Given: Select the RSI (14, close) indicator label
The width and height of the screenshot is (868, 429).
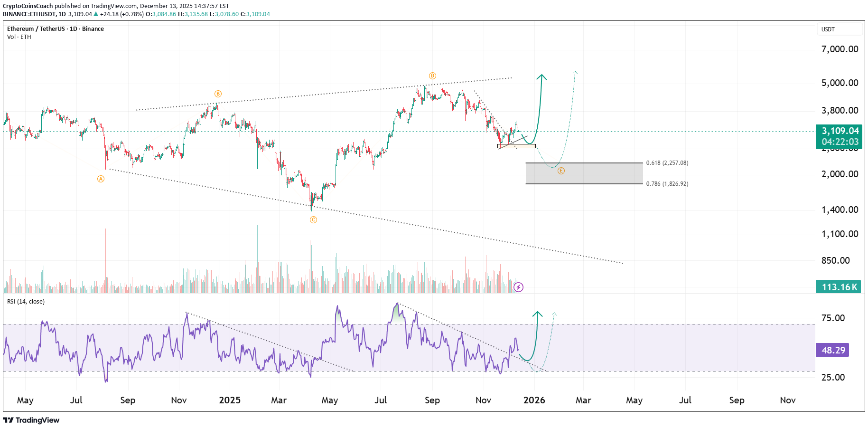Looking at the screenshot, I should point(26,302).
